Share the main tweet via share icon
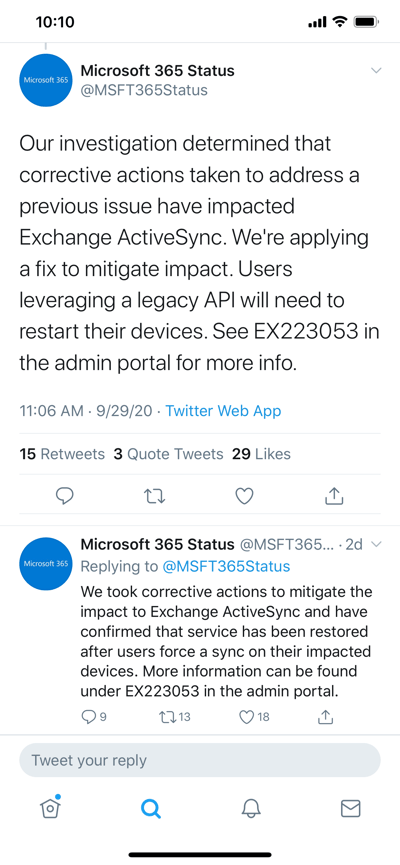 (334, 496)
